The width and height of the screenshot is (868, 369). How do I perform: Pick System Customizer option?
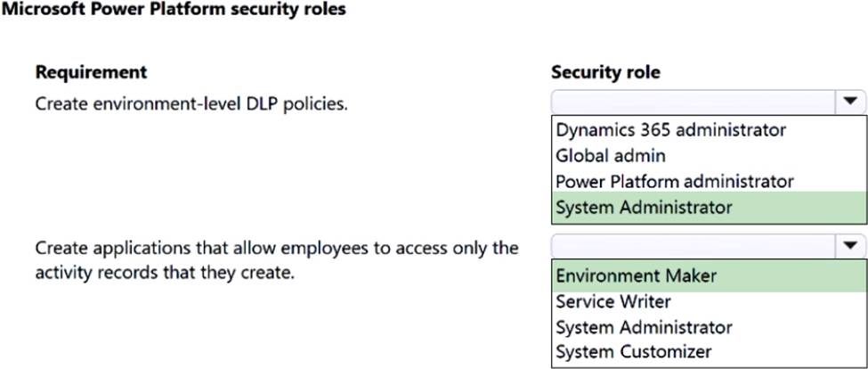tap(634, 352)
